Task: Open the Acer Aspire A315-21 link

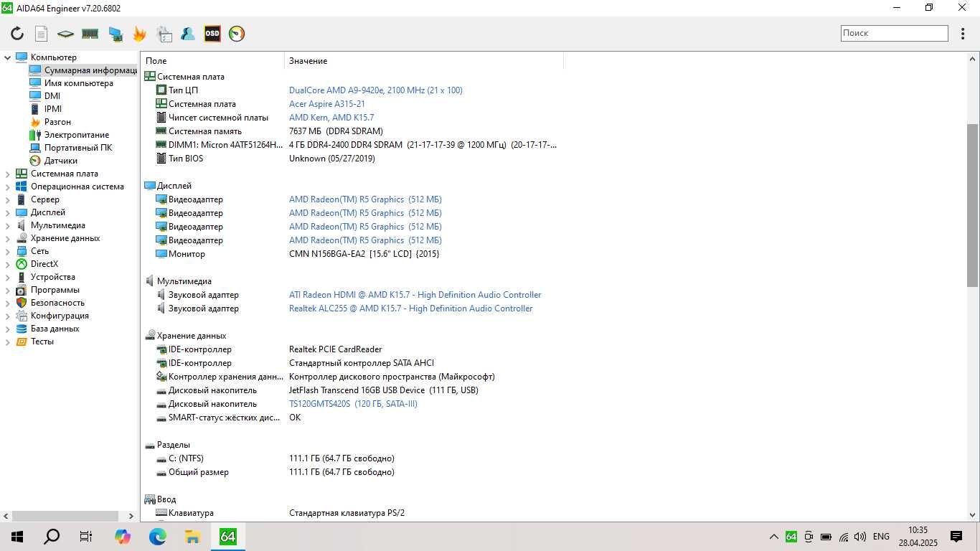Action: click(x=327, y=104)
